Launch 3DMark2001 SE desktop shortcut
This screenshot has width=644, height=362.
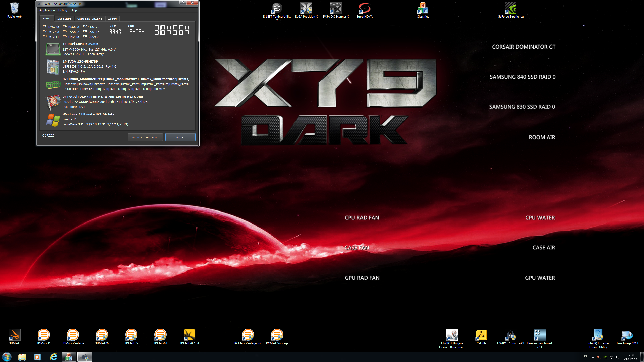point(189,337)
